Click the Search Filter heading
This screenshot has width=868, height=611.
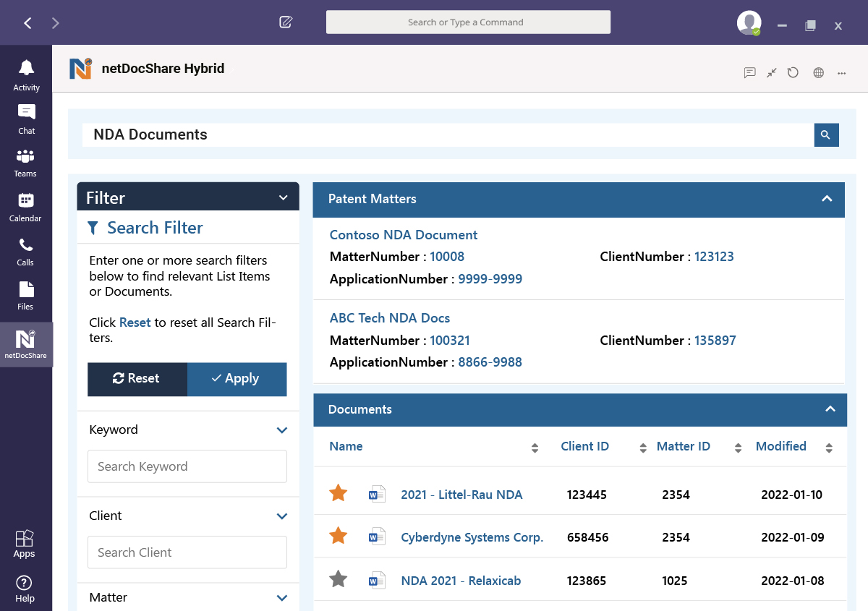[155, 228]
